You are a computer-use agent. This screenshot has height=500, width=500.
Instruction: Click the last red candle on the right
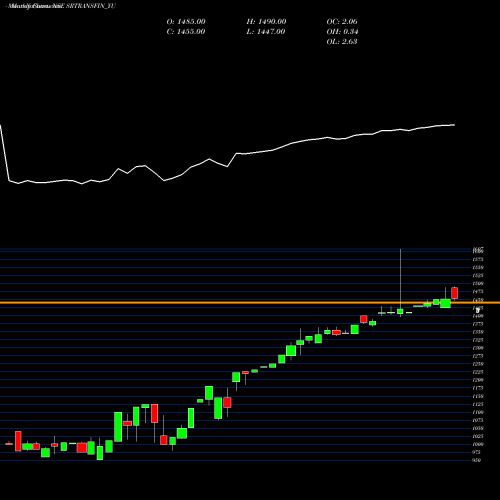[455, 293]
